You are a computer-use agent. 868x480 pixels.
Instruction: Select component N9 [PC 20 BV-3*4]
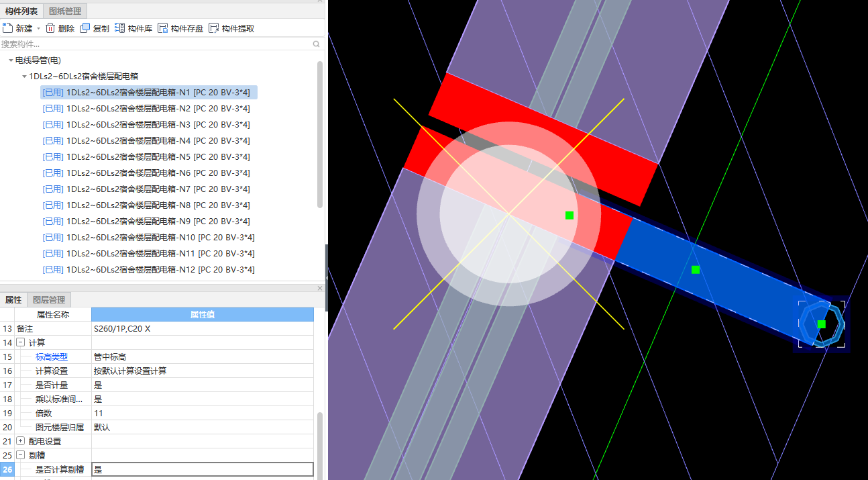tap(146, 222)
